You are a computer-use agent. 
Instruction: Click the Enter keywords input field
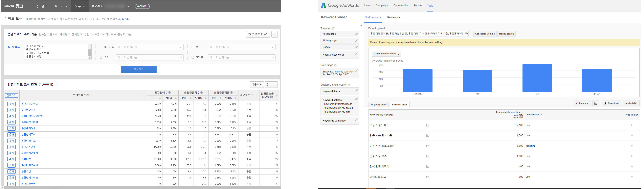point(418,34)
